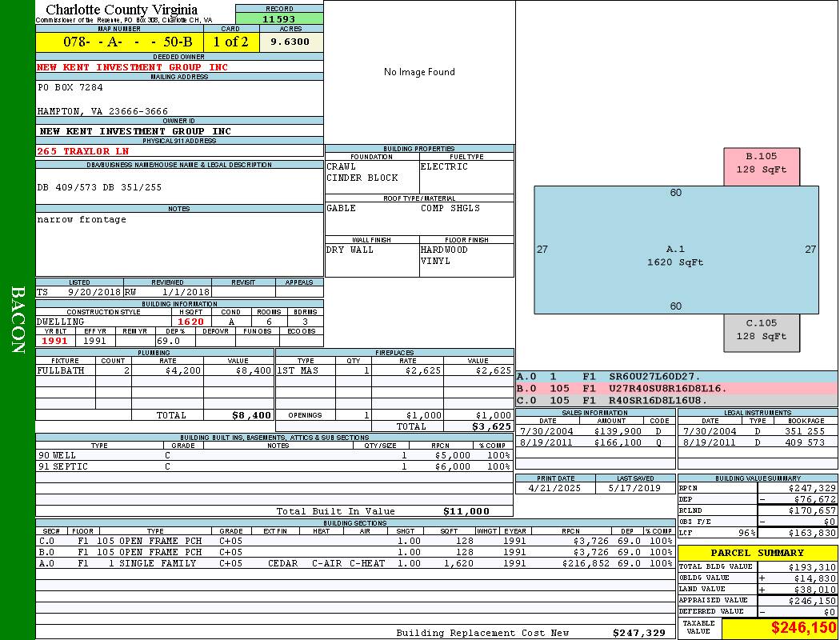Click the record number 11593
The width and height of the screenshot is (840, 640).
click(278, 18)
